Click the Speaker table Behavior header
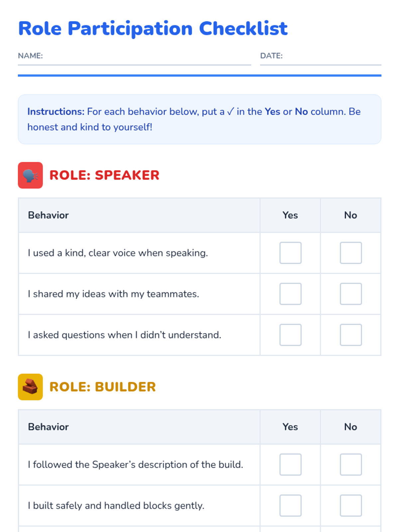The image size is (399, 532). 49,215
